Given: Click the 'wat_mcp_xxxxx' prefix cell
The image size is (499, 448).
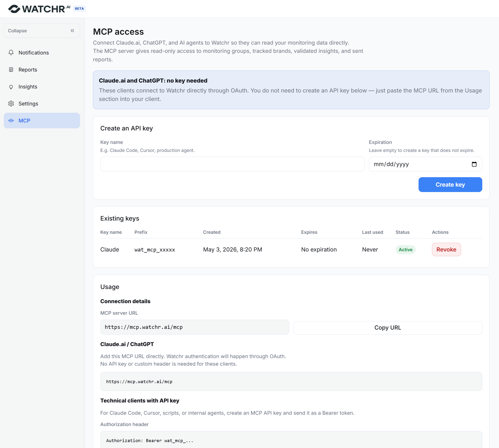Looking at the screenshot, I should (x=155, y=250).
